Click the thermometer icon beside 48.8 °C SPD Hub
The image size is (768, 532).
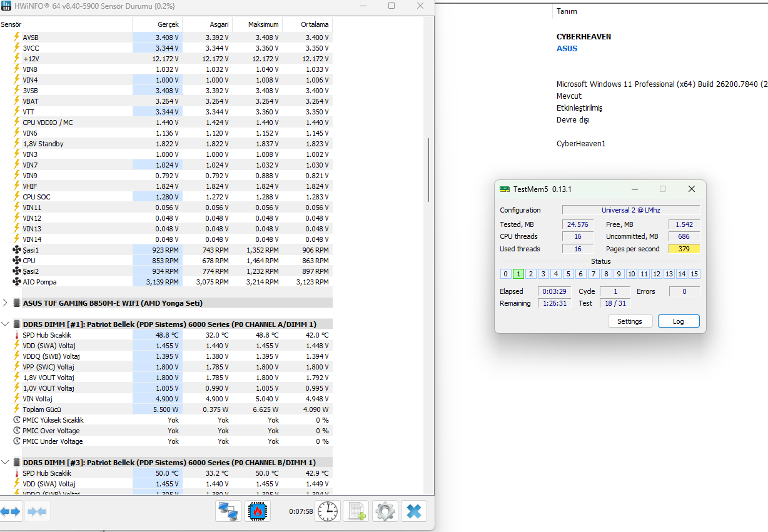pyautogui.click(x=17, y=335)
